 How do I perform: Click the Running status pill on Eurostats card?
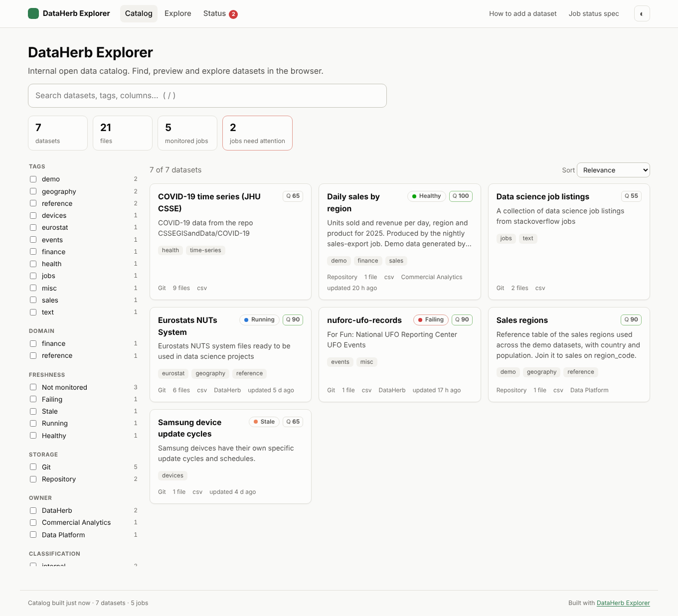point(259,320)
